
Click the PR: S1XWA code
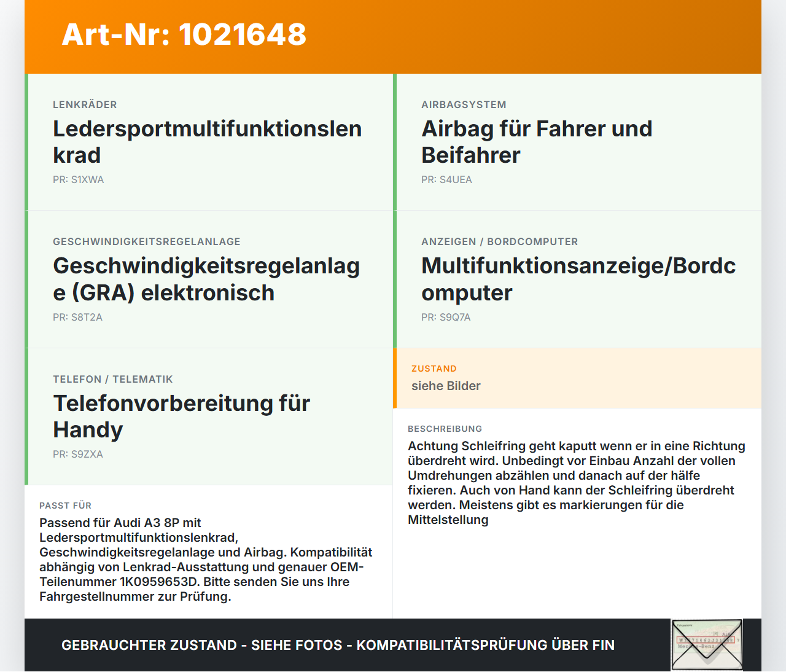79,180
